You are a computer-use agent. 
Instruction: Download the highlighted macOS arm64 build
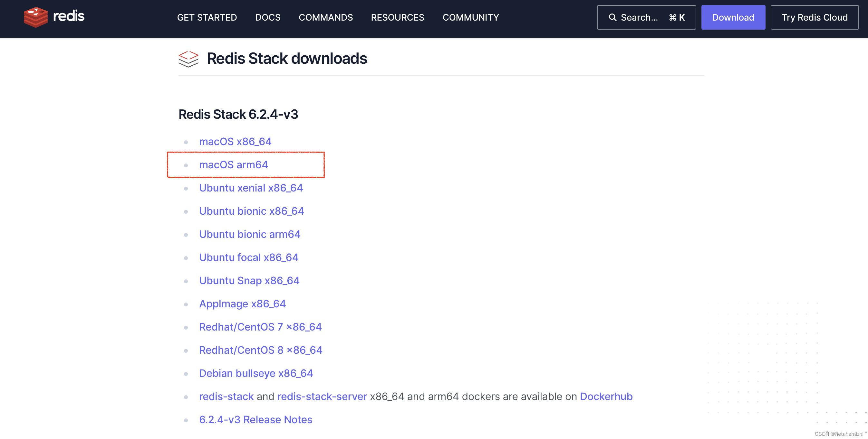234,165
